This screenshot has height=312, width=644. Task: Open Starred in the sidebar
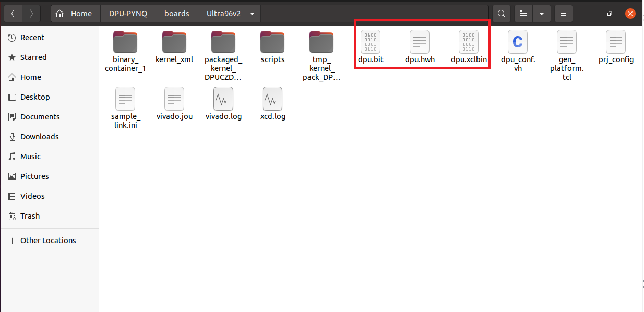click(x=50, y=57)
